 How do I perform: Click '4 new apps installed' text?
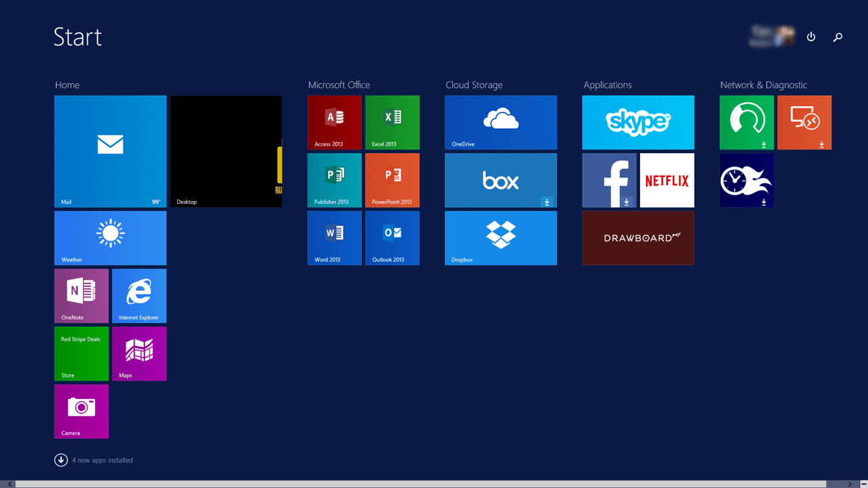[102, 460]
